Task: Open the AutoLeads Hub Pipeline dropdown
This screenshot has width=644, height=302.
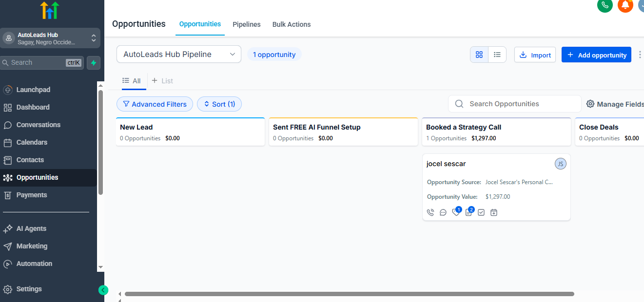Action: coord(178,54)
